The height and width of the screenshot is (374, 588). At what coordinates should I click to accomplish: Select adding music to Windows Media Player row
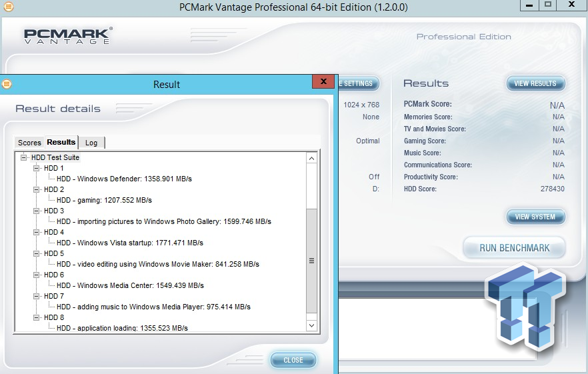coord(153,307)
